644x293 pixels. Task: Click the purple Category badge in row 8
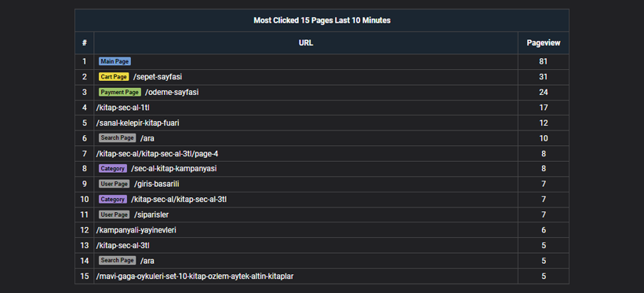tap(113, 169)
